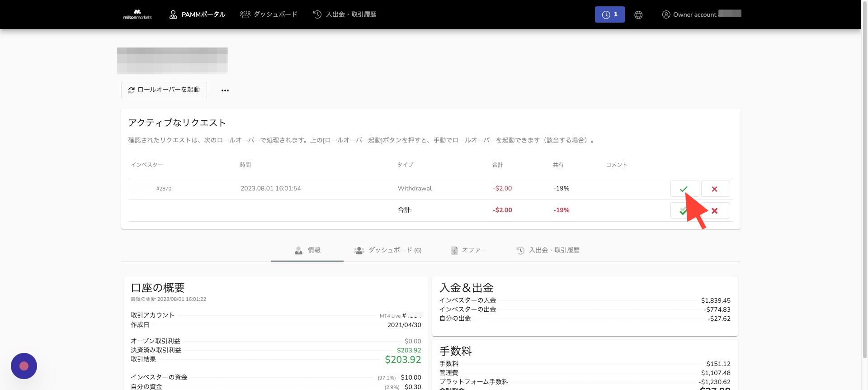868x390 pixels.
Task: Click the インベスターの出金 value -$774.83
Action: pyautogui.click(x=717, y=309)
